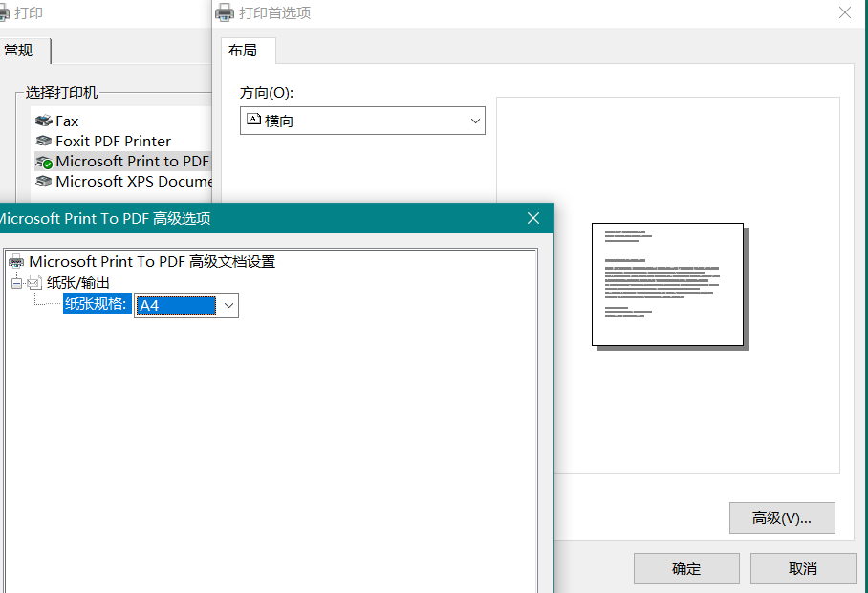Viewport: 868px width, 593px height.
Task: Collapse the 纸张/输出 tree node
Action: click(x=17, y=282)
